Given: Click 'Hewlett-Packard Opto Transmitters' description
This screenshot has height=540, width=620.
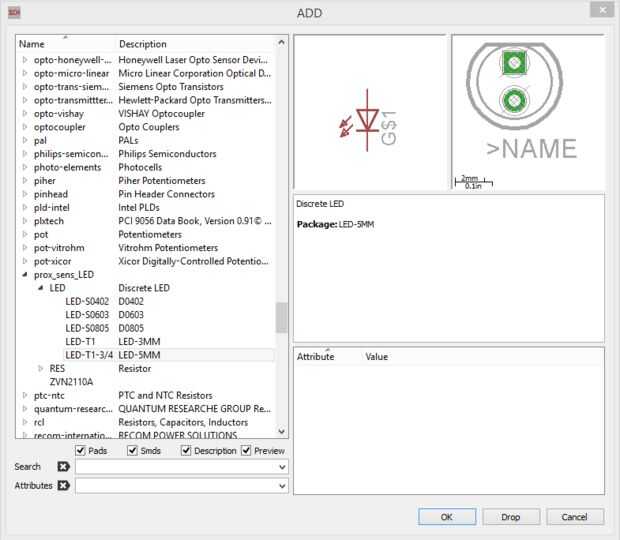Looking at the screenshot, I should [195, 100].
